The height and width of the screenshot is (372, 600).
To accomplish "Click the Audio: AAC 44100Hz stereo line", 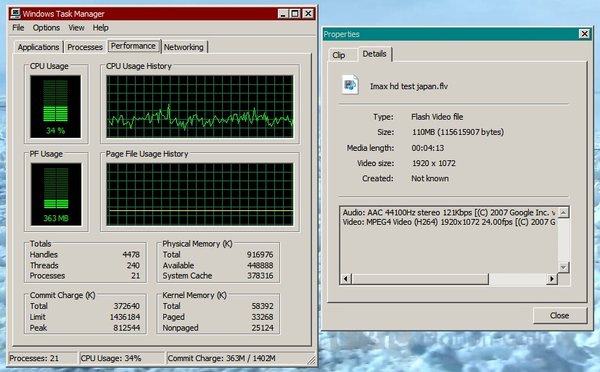I will 449,212.
